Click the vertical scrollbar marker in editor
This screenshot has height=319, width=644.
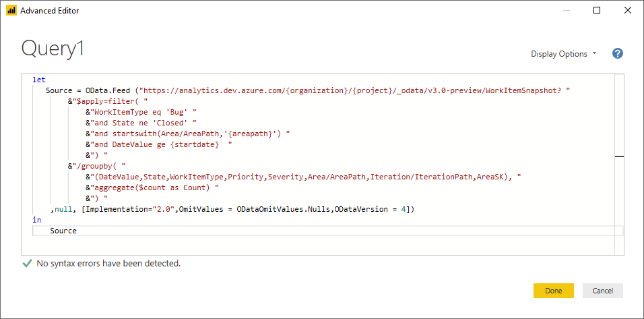(x=619, y=156)
